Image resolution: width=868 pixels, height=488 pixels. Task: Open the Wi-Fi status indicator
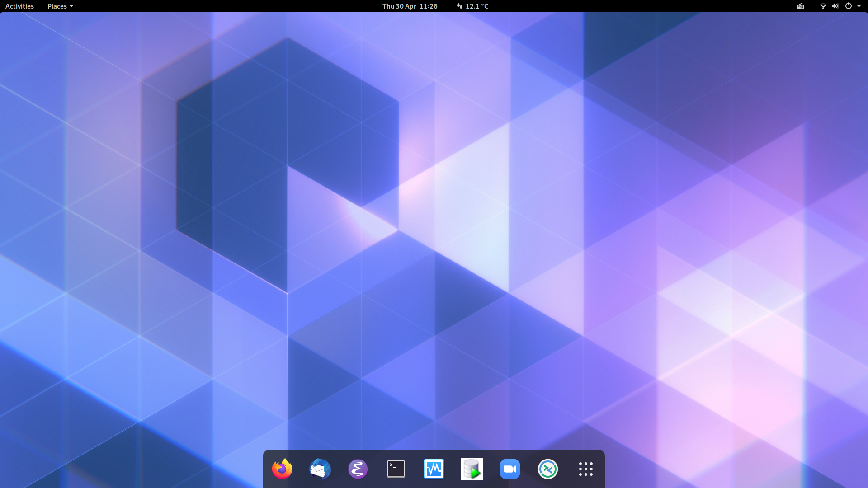(x=822, y=6)
